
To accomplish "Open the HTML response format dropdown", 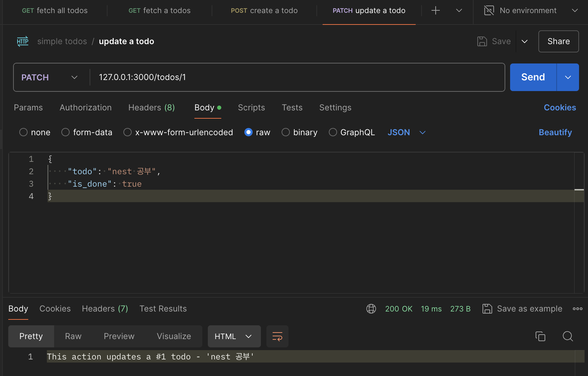I will pos(234,336).
